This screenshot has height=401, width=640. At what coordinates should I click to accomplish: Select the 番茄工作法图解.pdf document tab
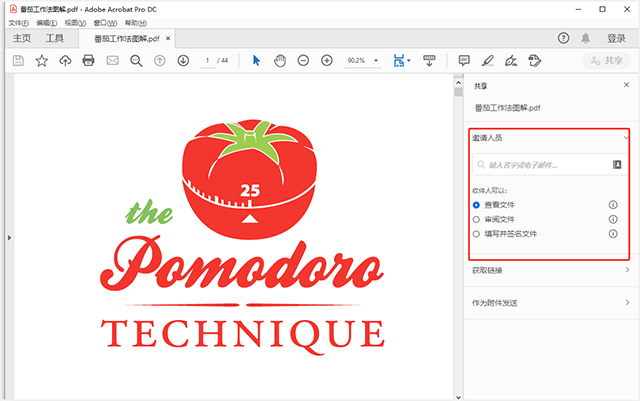[127, 39]
